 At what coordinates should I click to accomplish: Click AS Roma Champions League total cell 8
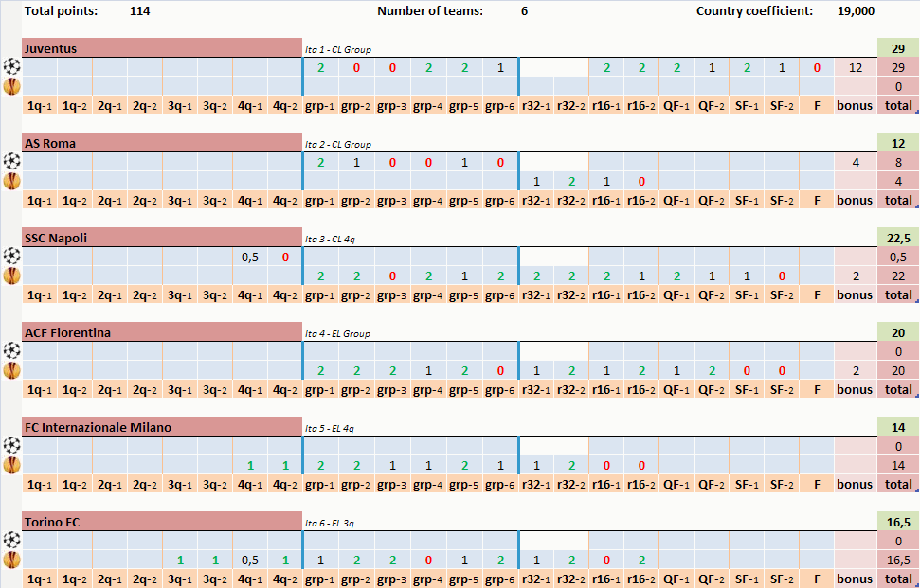click(x=898, y=163)
